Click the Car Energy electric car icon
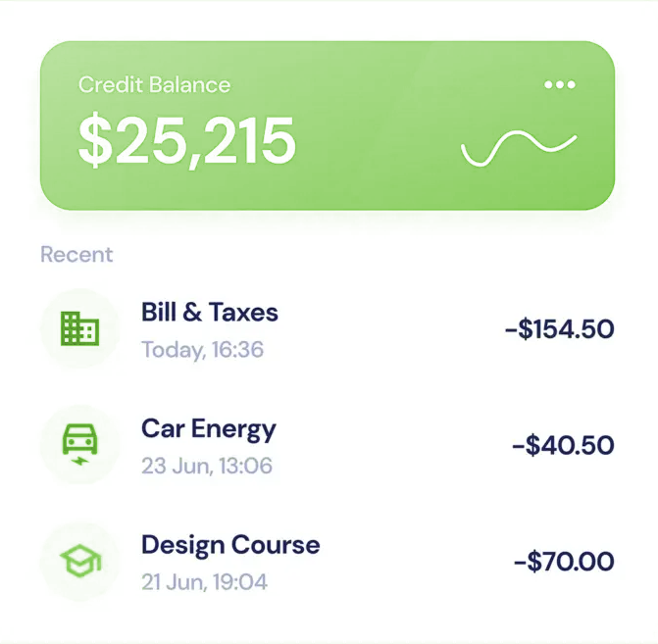This screenshot has width=658, height=644. tap(79, 444)
